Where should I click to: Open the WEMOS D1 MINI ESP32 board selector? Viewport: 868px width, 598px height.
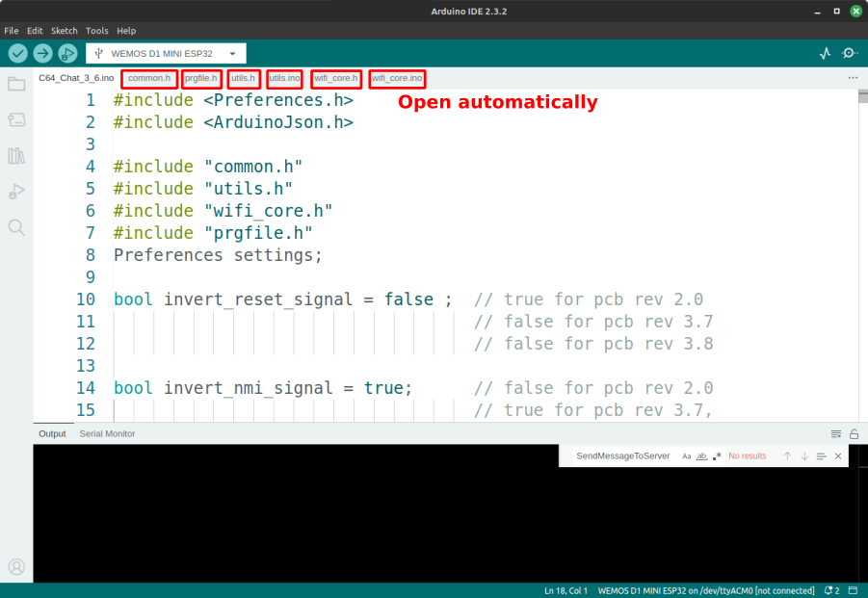166,53
